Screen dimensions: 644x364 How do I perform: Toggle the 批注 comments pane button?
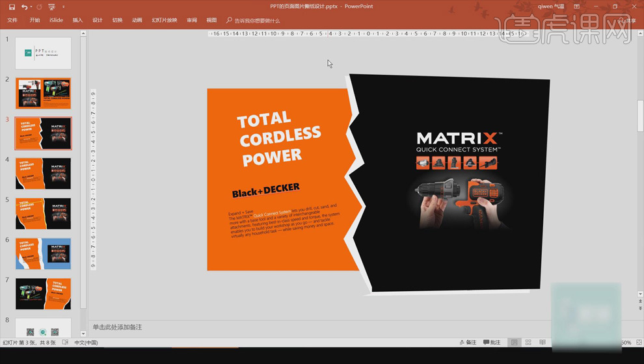tap(492, 343)
